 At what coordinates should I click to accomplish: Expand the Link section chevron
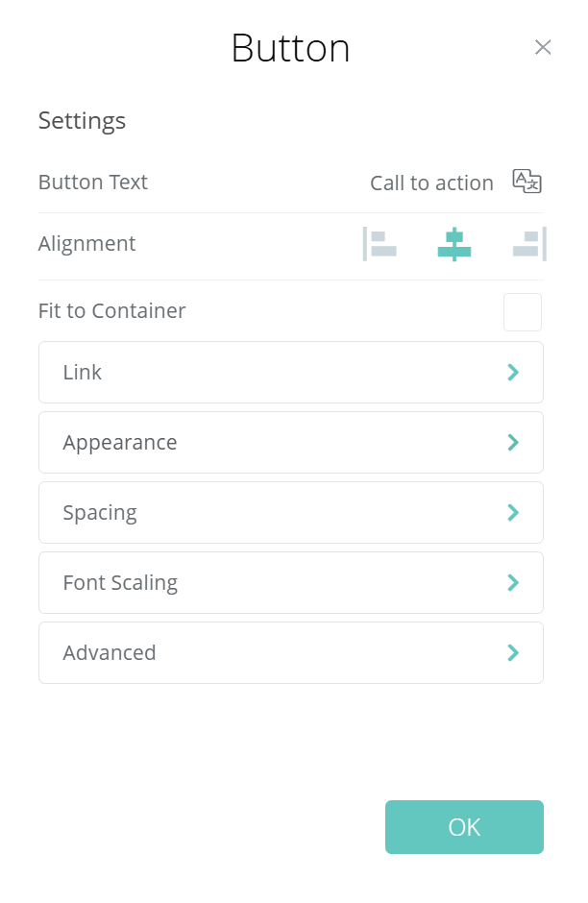tap(513, 372)
